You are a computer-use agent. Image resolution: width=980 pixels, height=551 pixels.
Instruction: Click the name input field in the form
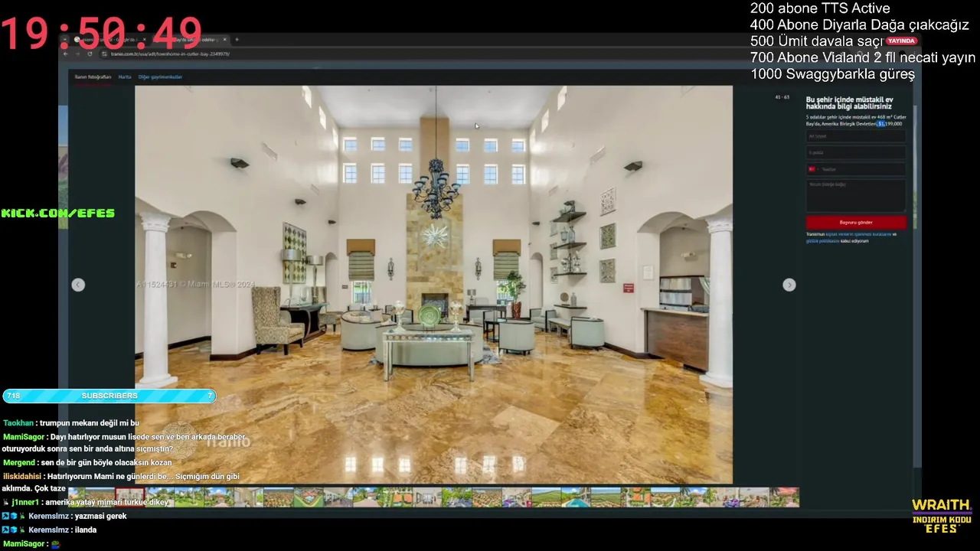[856, 136]
